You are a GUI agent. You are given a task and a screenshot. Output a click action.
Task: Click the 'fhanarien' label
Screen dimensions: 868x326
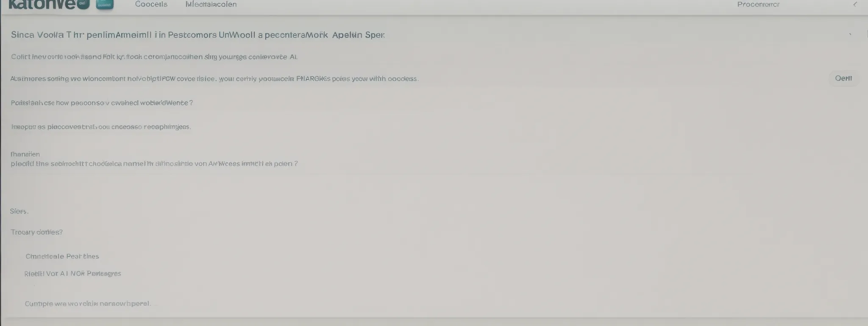coord(25,154)
